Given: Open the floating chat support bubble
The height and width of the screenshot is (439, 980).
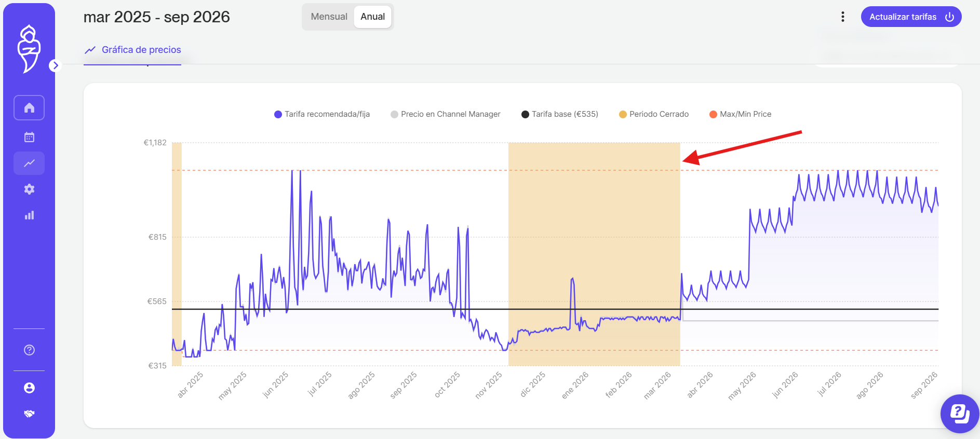Looking at the screenshot, I should coord(960,414).
